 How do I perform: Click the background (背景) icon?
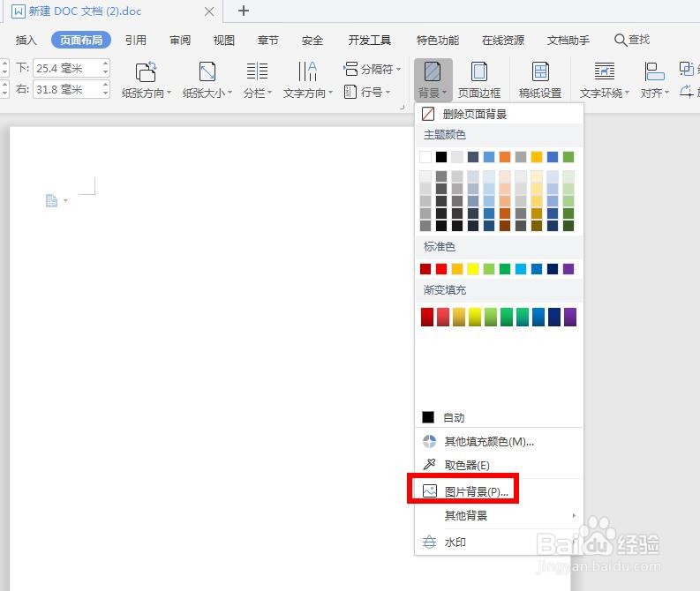433,71
